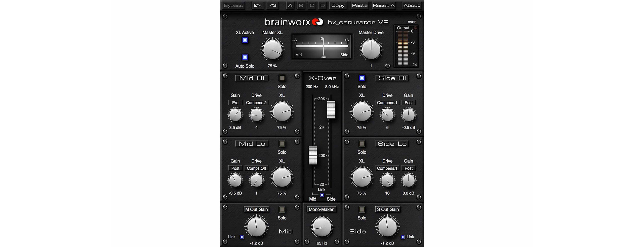Click the M Out Gain knob
Viewport: 644px width, 247px height.
click(256, 227)
